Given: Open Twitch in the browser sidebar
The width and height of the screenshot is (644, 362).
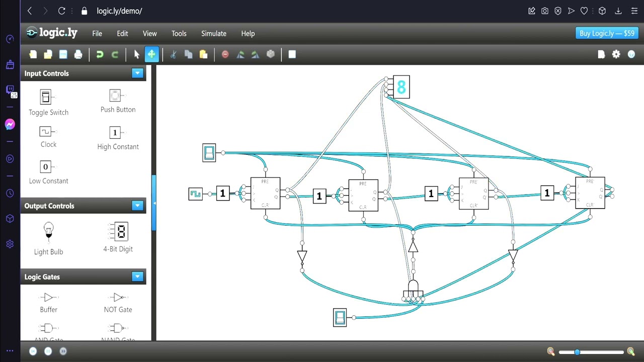Looking at the screenshot, I should click(x=10, y=90).
